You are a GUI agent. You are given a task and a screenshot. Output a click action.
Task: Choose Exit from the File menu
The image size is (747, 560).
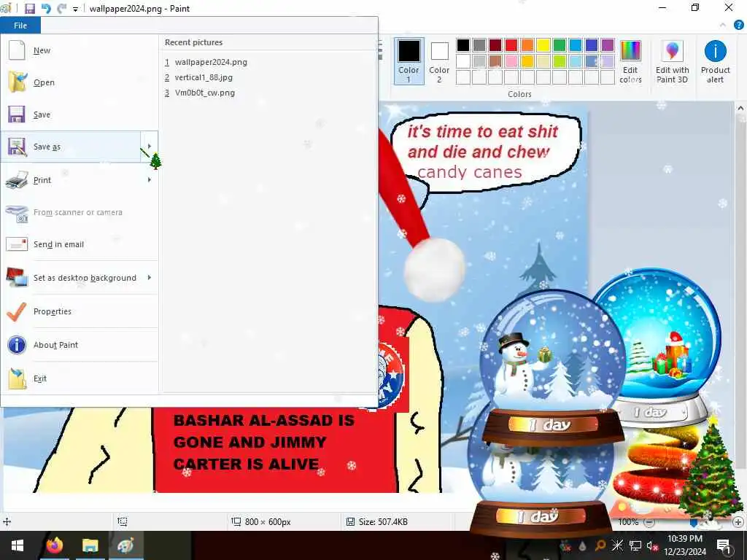(80, 378)
